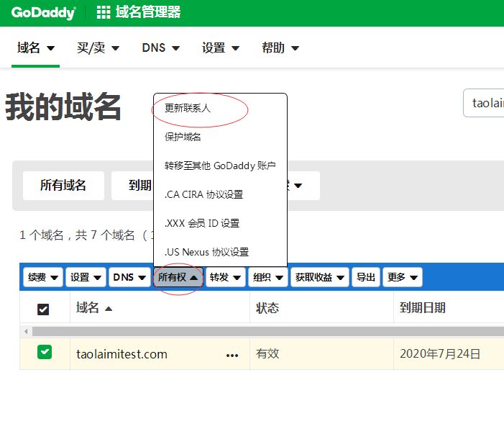Image resolution: width=504 pixels, height=434 pixels.
Task: Click the 域名管理器 header title
Action: [148, 12]
